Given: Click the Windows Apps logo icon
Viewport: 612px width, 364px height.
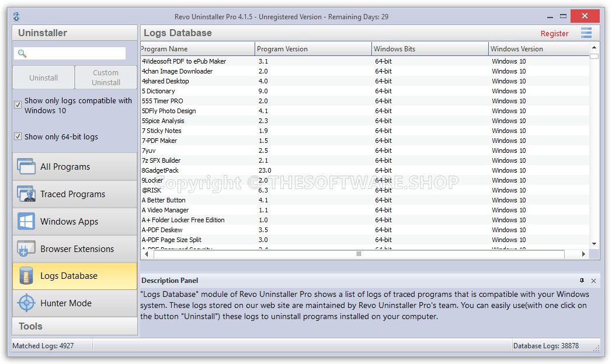Looking at the screenshot, I should click(x=26, y=221).
